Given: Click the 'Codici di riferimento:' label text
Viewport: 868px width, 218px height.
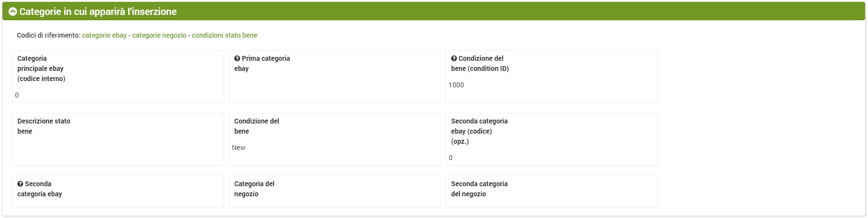Looking at the screenshot, I should 48,35.
